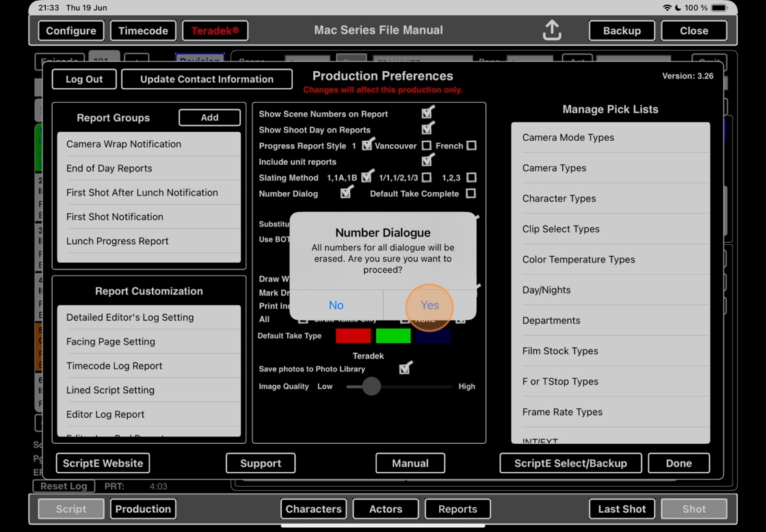Open Detailed Editor's Log Setting
The image size is (766, 532).
click(149, 317)
